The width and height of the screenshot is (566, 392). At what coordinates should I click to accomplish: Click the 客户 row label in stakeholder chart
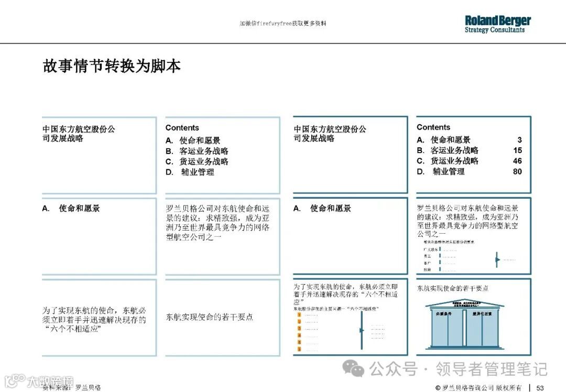(x=427, y=263)
